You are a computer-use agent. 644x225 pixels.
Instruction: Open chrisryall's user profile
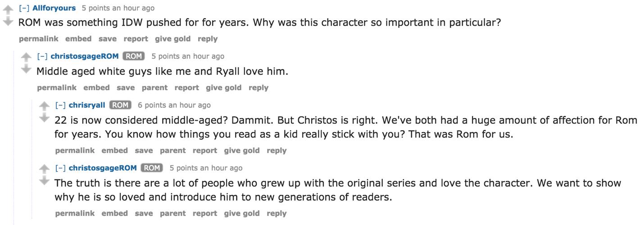click(x=87, y=105)
